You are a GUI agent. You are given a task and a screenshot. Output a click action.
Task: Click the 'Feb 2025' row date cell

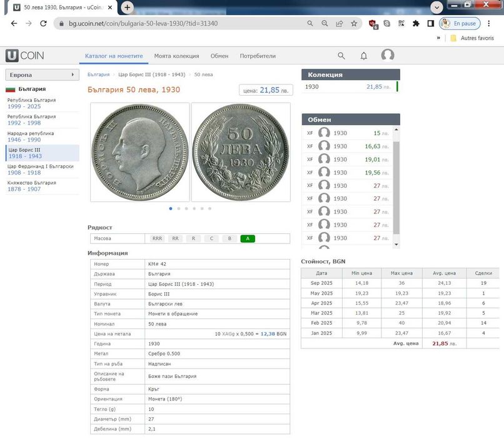(x=321, y=323)
